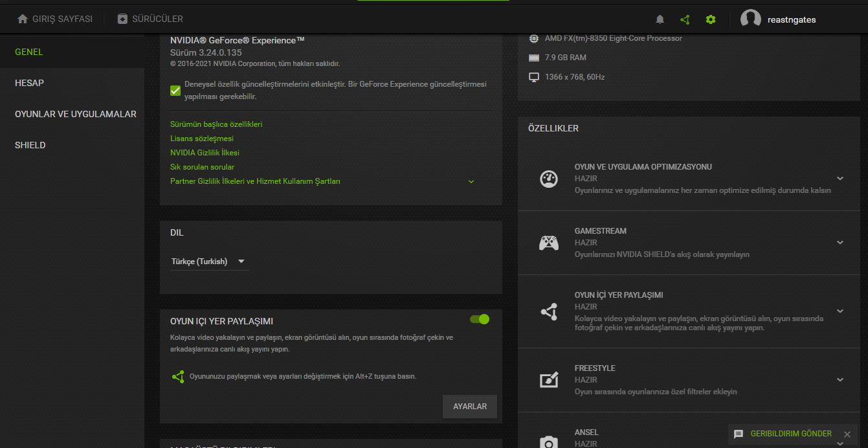Click the drivers download icon beside Sürücüler
Viewport: 868px width, 448px height.
(x=122, y=19)
